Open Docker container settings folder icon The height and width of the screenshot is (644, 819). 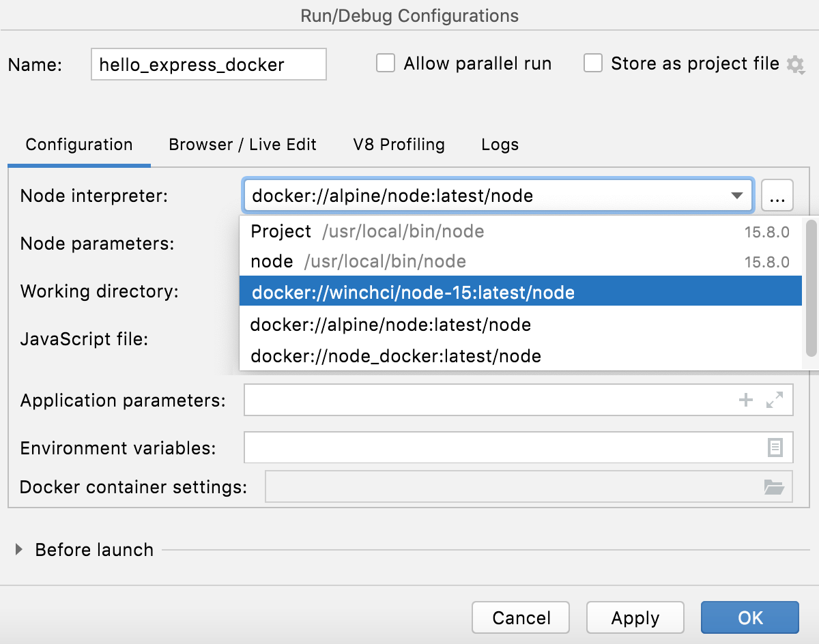pyautogui.click(x=775, y=487)
